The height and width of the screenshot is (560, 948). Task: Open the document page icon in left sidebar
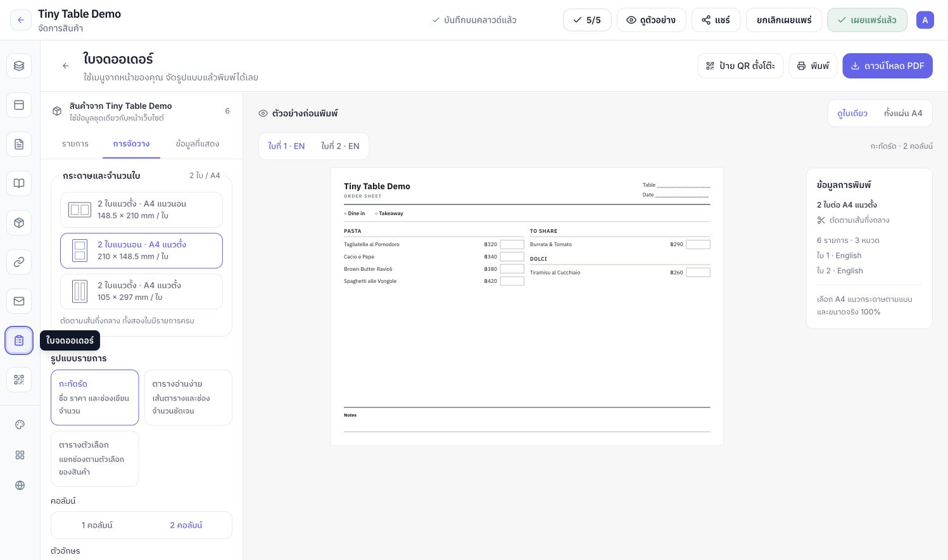[x=19, y=144]
